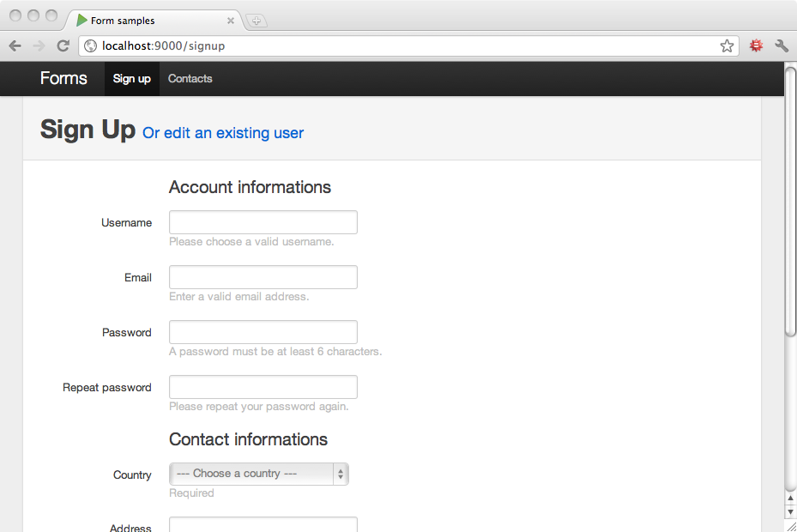The height and width of the screenshot is (532, 797).
Task: Focus the Username input field
Action: [x=263, y=222]
